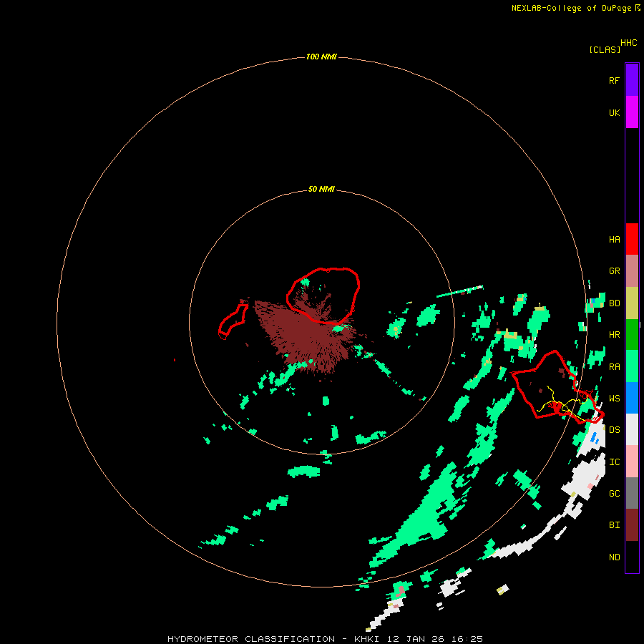
Task: Click the RF purple legend swatch
Action: 632,80
